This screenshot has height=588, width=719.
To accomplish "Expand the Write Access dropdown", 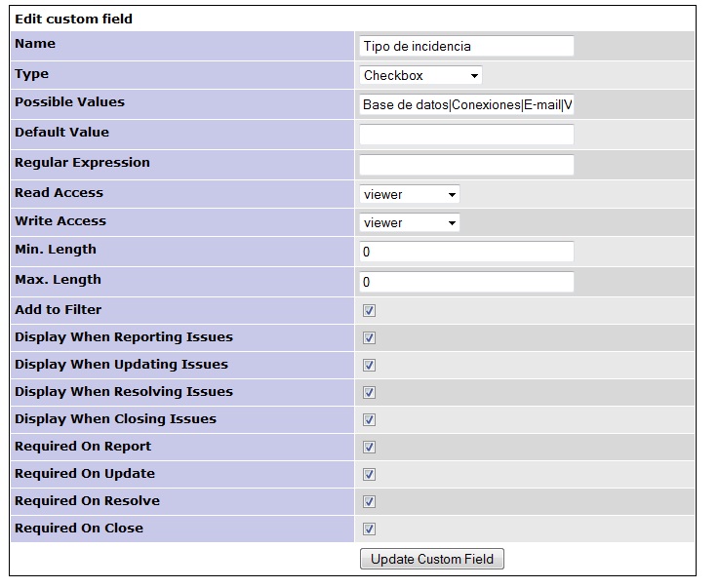I will tap(410, 223).
